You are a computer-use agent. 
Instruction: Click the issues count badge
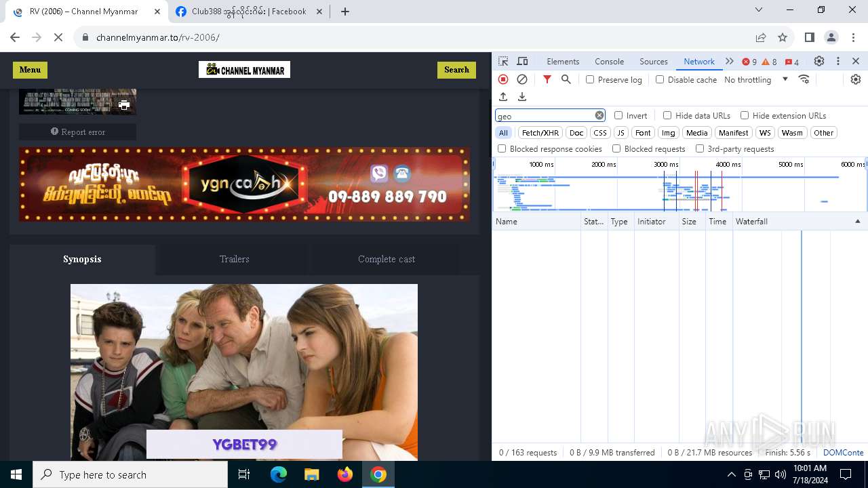pos(792,62)
